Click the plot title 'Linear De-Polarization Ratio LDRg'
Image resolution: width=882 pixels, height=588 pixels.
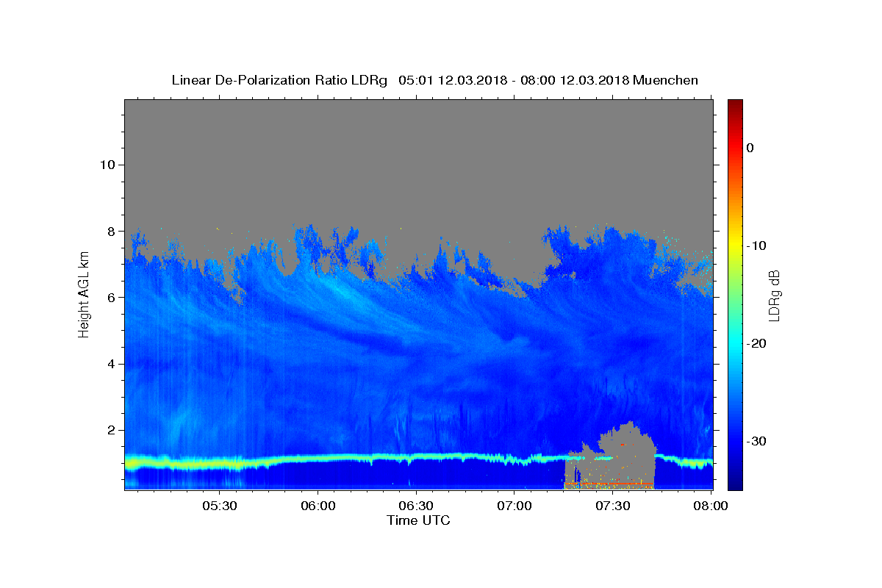(x=279, y=80)
